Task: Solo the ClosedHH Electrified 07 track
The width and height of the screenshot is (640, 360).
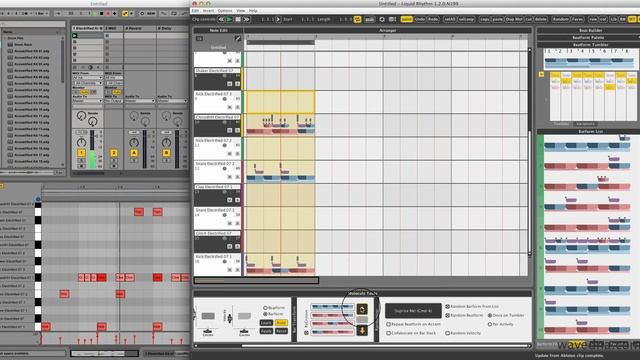Action: pyautogui.click(x=238, y=130)
